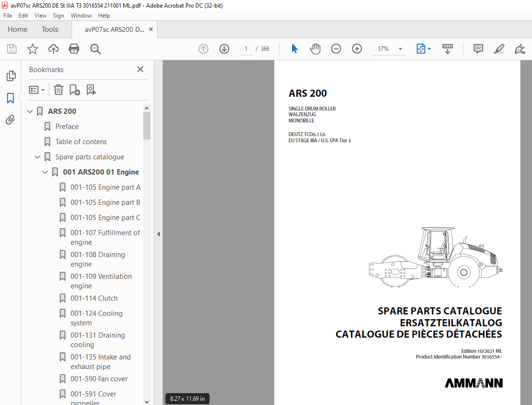Open the scrolling mode keyboard icon
532x405 pixels.
pos(448,49)
